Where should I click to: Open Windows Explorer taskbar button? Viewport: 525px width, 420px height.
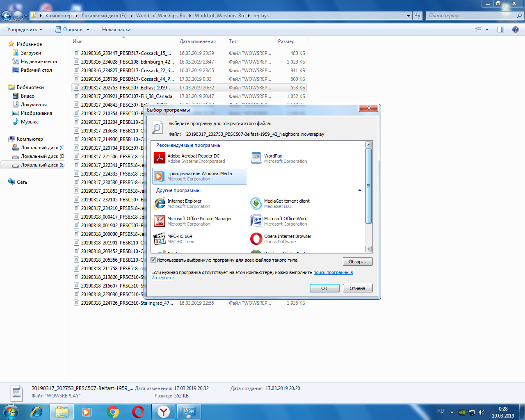(x=62, y=412)
